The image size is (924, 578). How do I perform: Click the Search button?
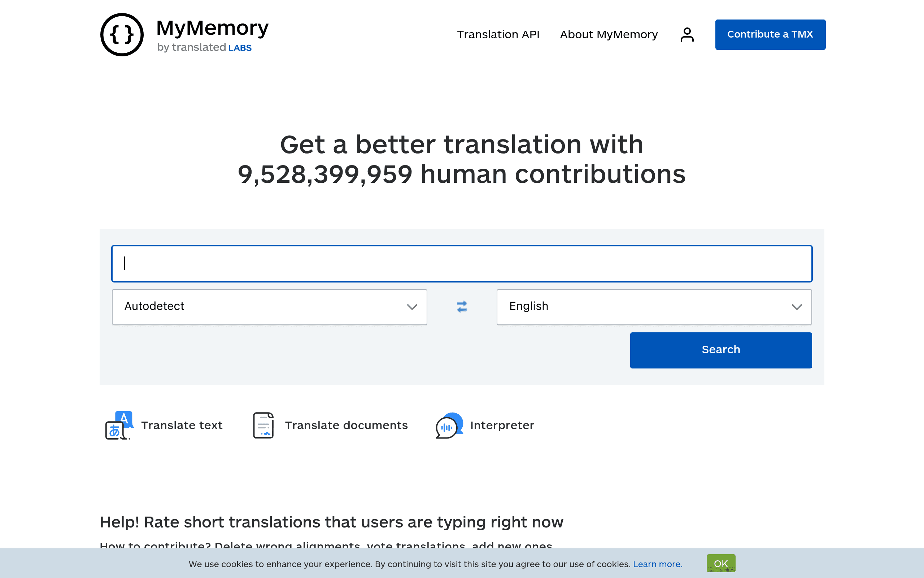coord(721,350)
